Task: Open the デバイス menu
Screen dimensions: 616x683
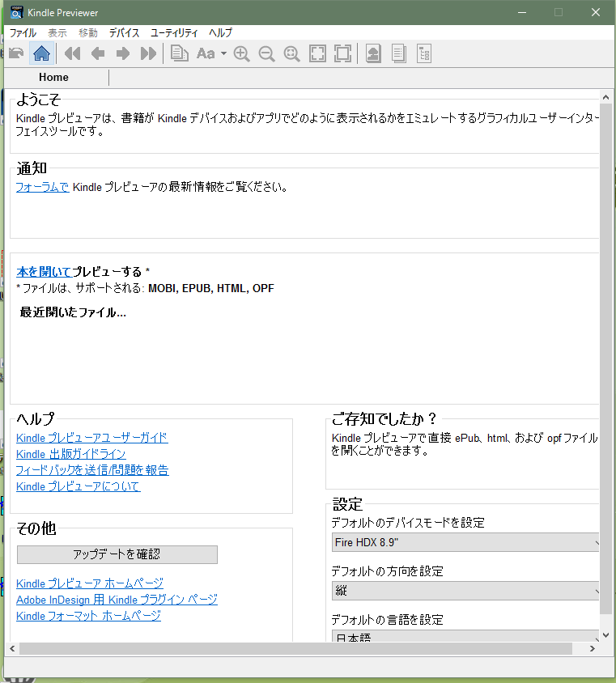Action: (x=124, y=33)
